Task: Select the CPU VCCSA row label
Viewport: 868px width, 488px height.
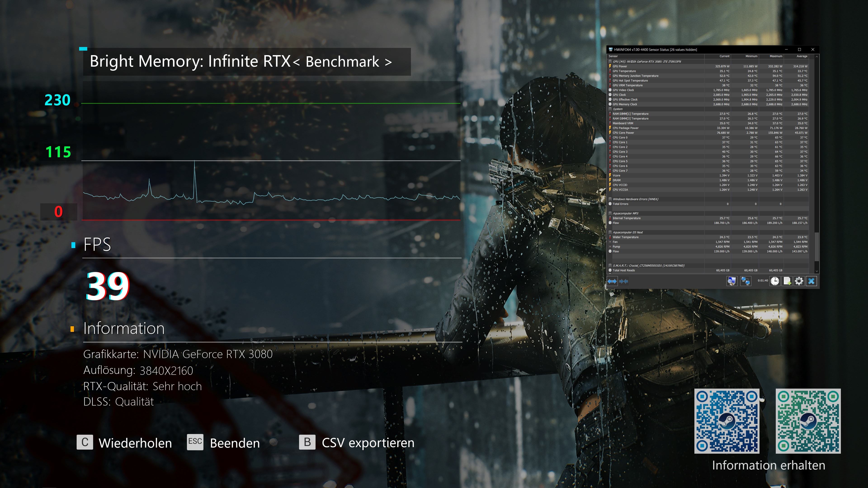Action: pyautogui.click(x=620, y=190)
